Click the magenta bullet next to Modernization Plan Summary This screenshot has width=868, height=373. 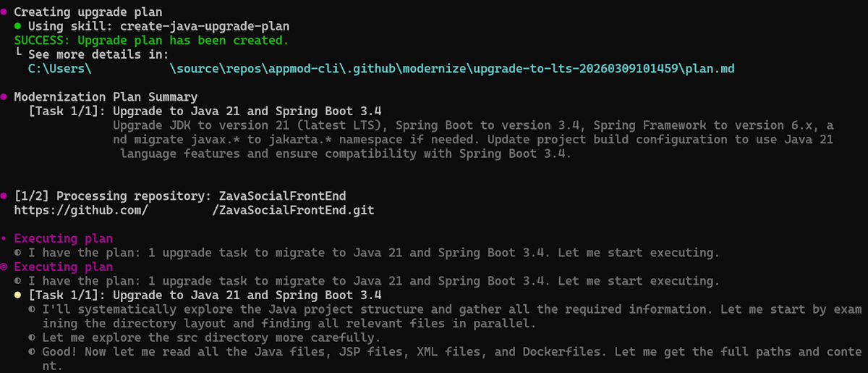(4, 97)
